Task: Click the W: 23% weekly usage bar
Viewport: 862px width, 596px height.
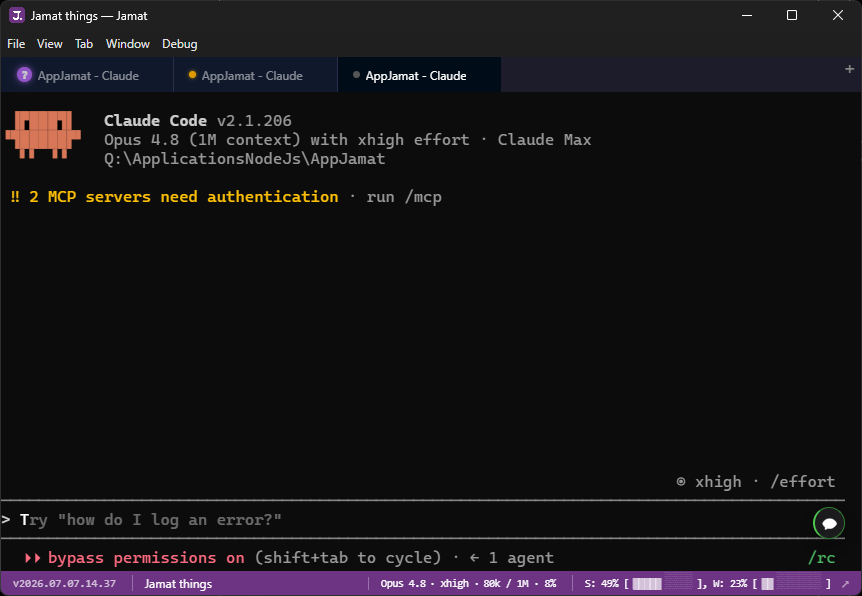Action: (772, 583)
